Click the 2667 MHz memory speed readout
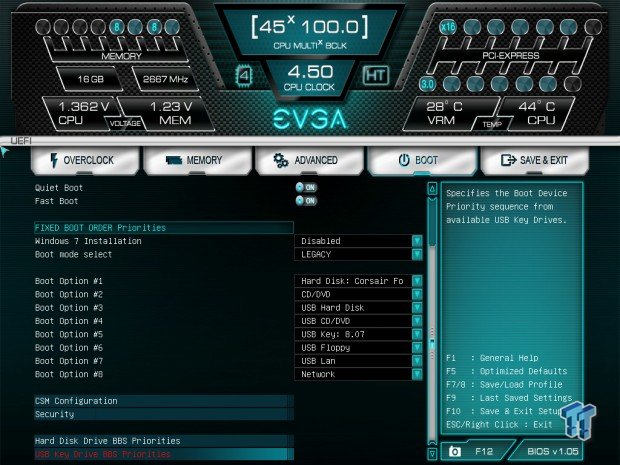The width and height of the screenshot is (620, 465). coord(165,79)
